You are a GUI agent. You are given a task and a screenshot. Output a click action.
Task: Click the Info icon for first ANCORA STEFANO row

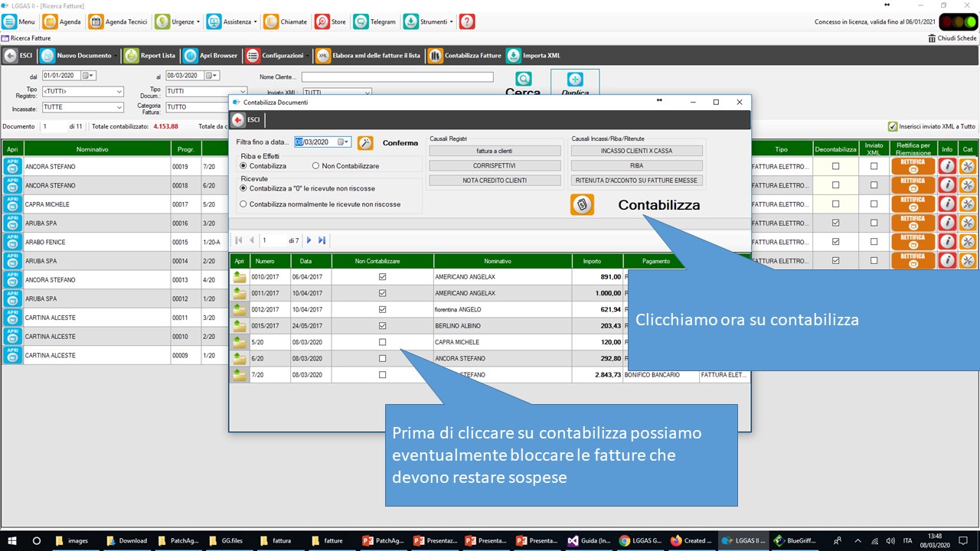948,166
